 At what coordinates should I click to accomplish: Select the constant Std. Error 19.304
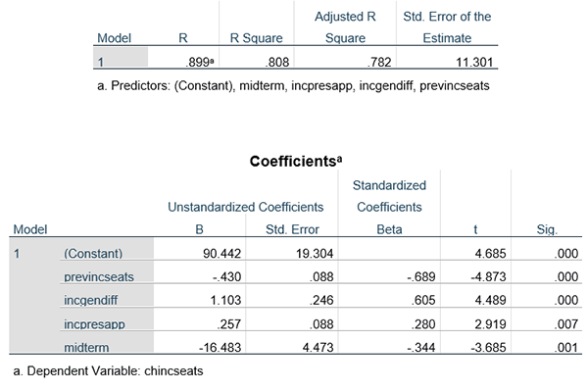click(x=315, y=254)
